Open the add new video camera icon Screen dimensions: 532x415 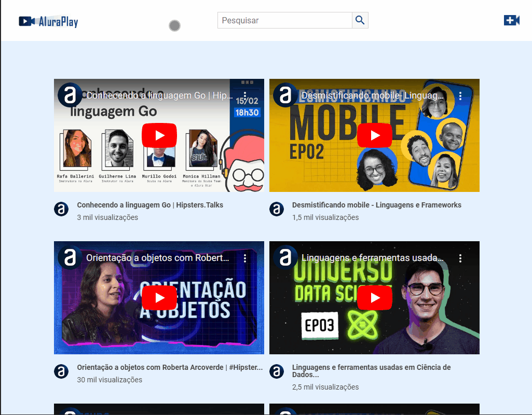(x=512, y=20)
